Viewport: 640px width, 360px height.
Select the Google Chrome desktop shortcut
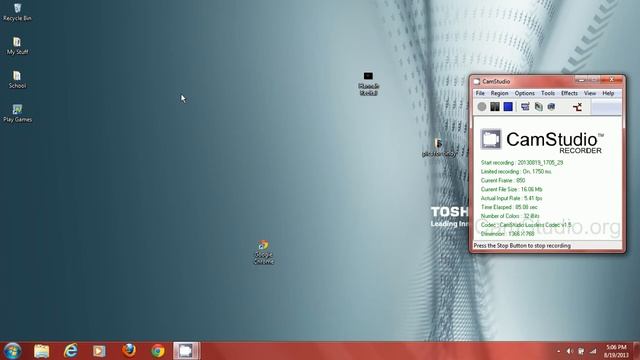[x=263, y=252]
